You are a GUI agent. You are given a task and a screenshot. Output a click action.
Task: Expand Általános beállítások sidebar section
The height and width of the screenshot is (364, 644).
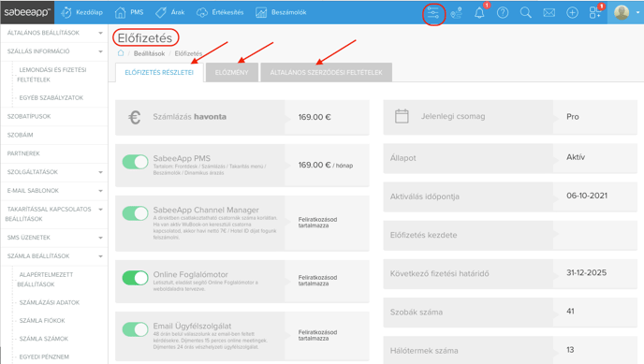coord(101,33)
